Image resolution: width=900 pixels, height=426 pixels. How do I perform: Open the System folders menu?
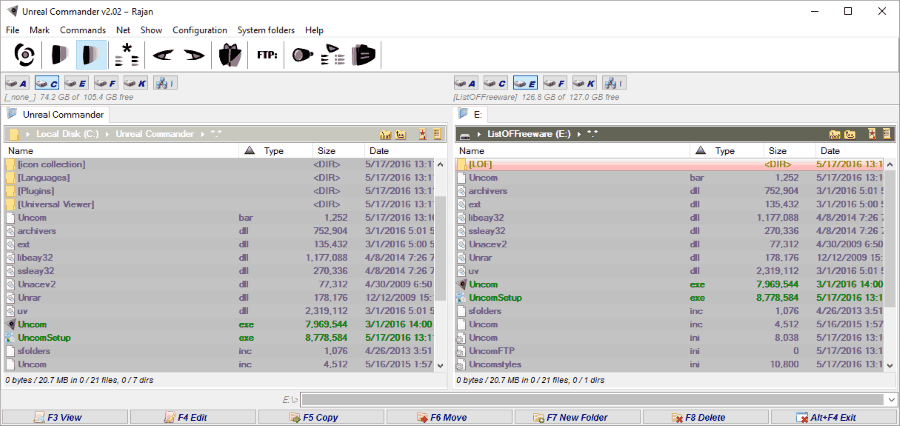[x=266, y=30]
